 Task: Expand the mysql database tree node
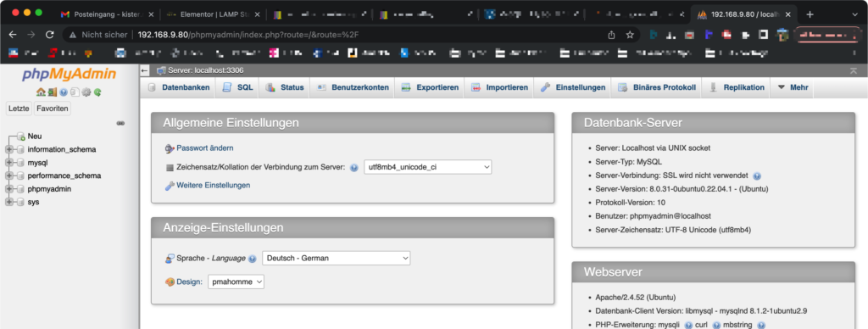pos(8,163)
